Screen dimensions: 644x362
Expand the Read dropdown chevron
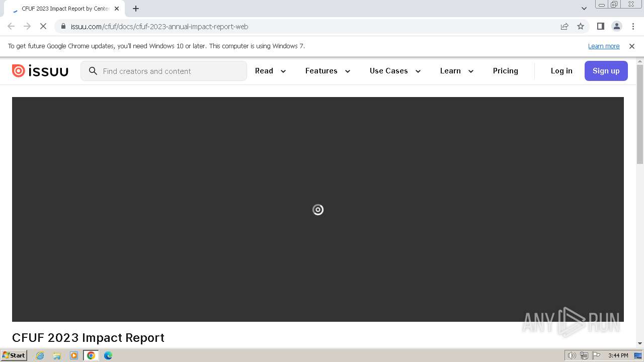[x=283, y=71]
